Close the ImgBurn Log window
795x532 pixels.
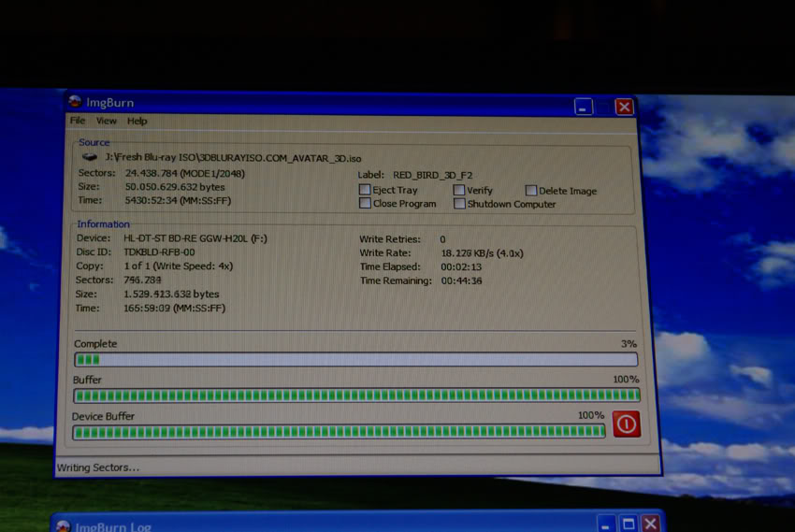[651, 525]
